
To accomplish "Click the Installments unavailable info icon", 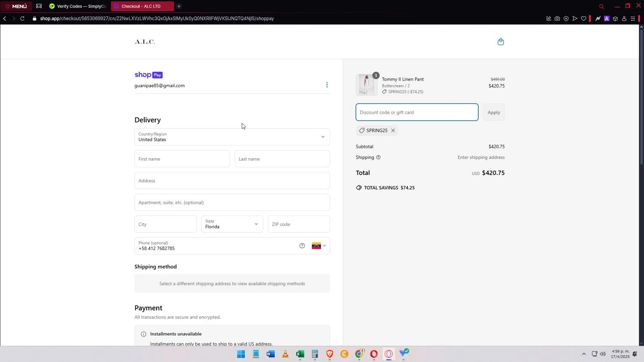I will 143,334.
